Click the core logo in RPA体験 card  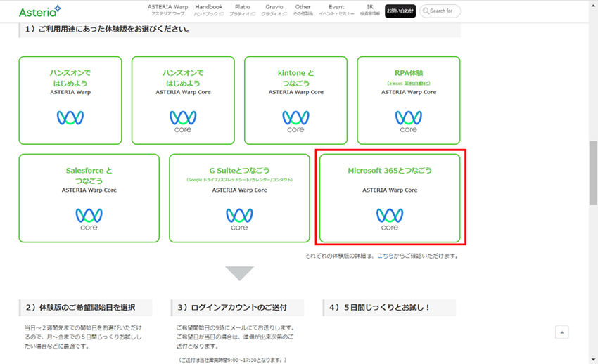(x=409, y=122)
